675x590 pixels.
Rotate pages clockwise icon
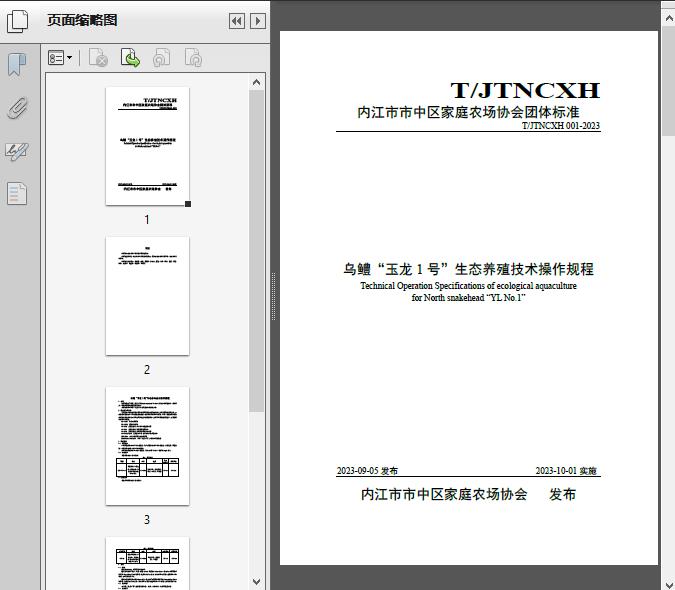click(193, 58)
